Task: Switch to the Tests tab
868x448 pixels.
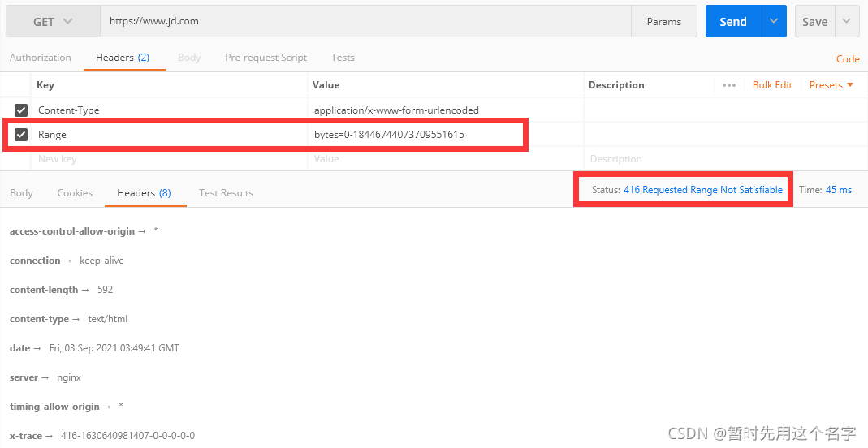Action: coord(343,58)
